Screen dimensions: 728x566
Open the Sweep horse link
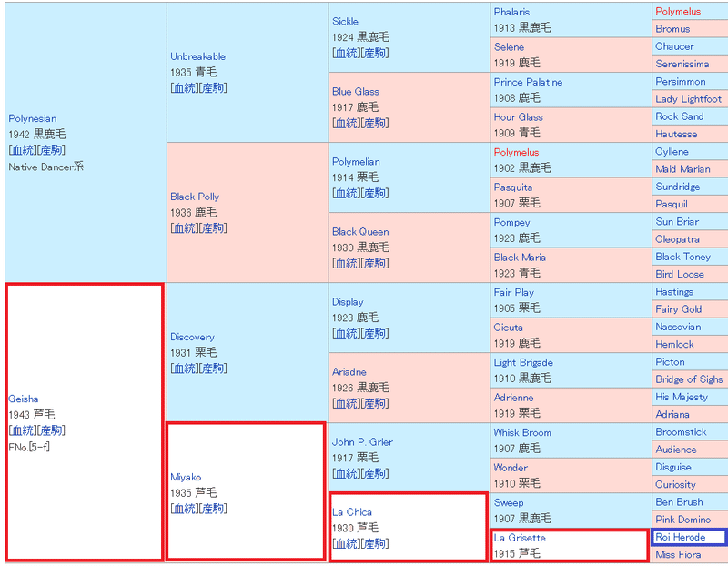point(509,503)
